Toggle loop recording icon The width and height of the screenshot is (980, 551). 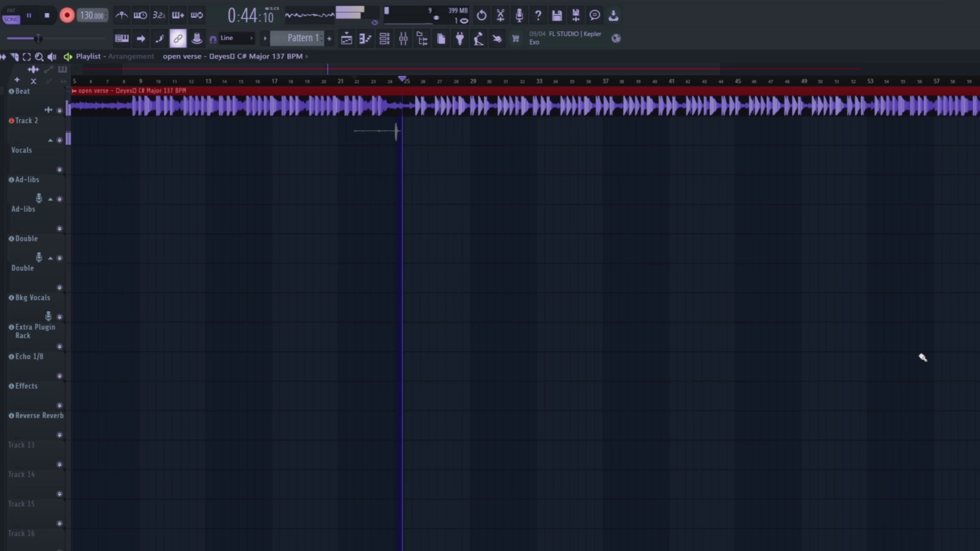coord(197,15)
